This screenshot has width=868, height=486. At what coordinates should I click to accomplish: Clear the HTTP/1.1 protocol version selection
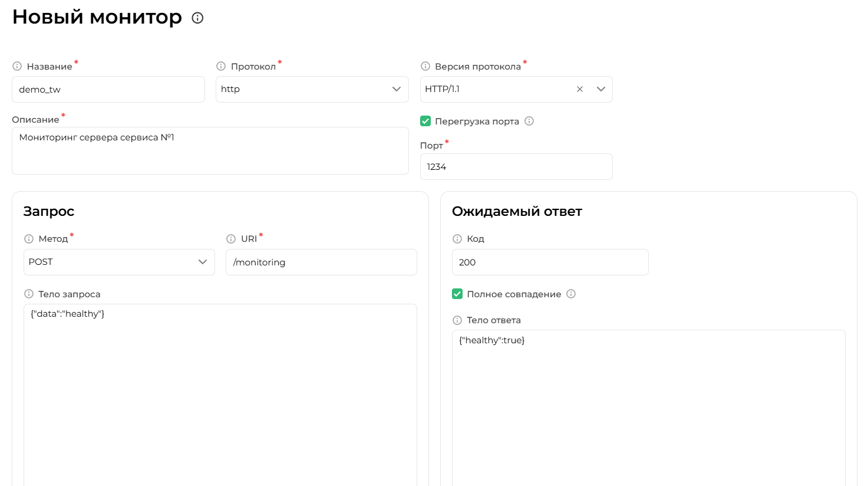point(580,89)
